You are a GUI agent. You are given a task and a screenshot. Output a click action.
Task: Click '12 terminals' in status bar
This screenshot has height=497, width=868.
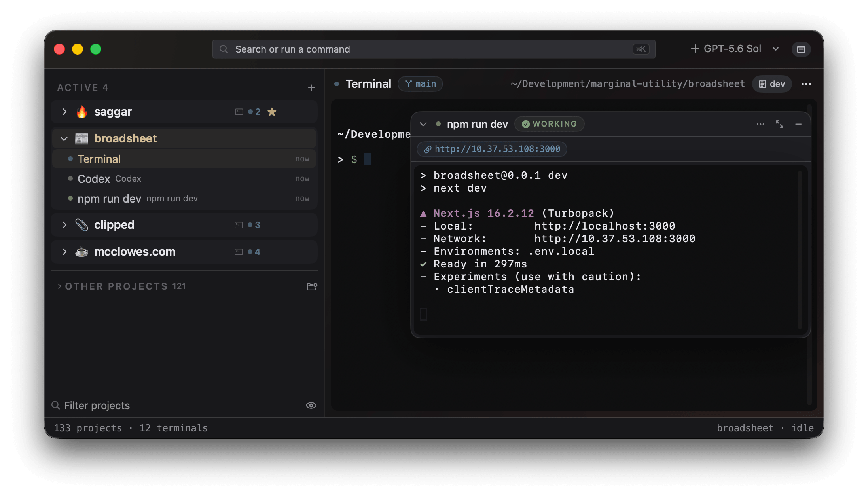click(173, 428)
